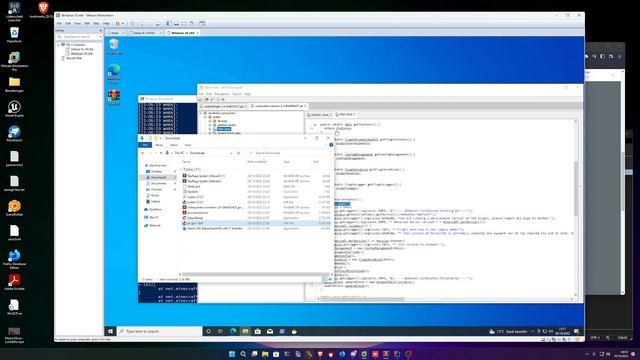Open Explorer View ribbon tab
Image resolution: width=640 pixels, height=360 pixels.
pos(188,145)
